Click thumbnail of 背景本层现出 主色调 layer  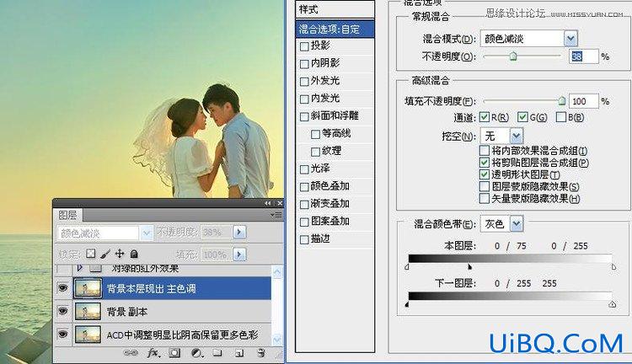[88, 289]
